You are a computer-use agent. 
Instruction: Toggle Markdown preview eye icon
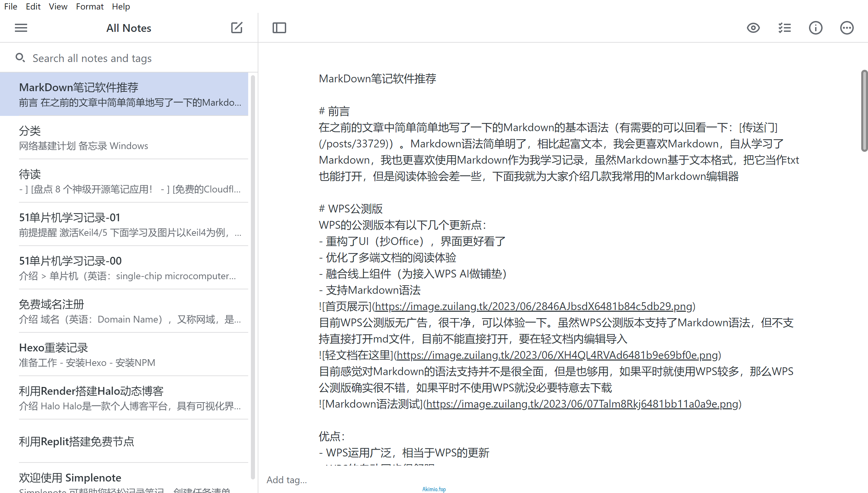pos(753,28)
